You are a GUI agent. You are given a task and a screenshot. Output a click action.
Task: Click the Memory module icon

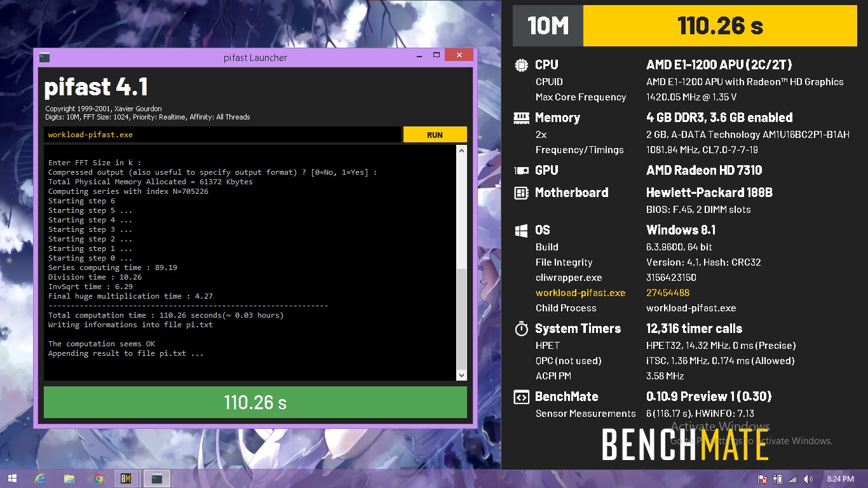coord(521,118)
